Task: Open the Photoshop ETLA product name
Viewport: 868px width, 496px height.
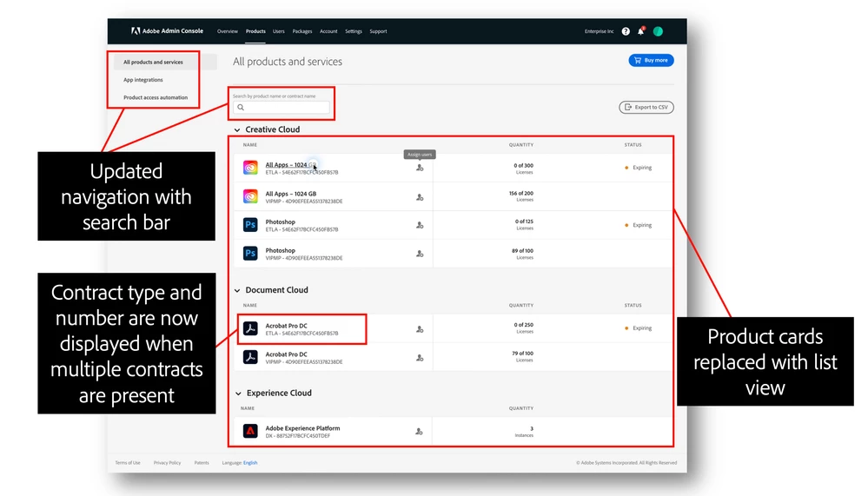Action: (280, 222)
